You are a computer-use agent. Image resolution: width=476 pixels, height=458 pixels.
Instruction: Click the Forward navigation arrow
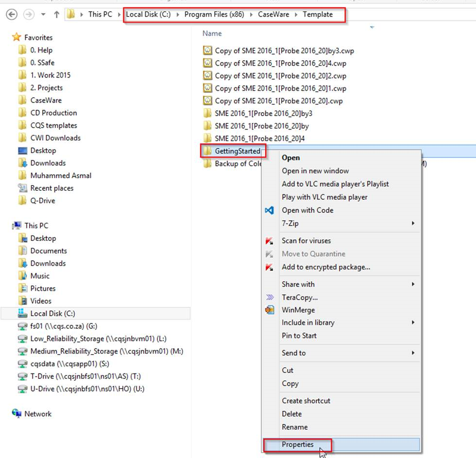coord(29,14)
